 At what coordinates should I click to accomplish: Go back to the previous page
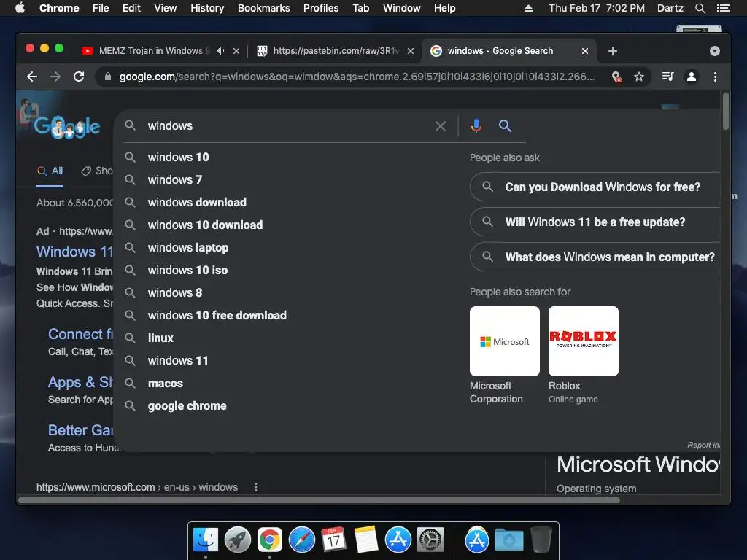click(32, 77)
